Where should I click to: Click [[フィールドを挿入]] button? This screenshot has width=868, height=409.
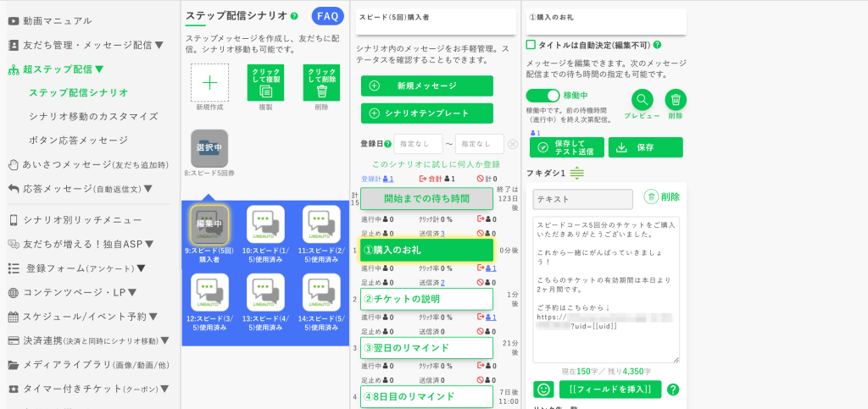coord(610,390)
